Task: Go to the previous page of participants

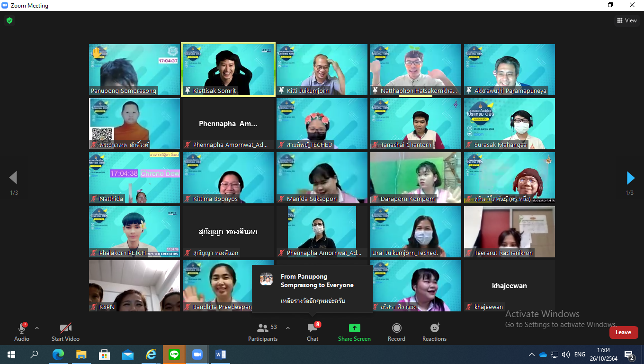Action: point(13,178)
